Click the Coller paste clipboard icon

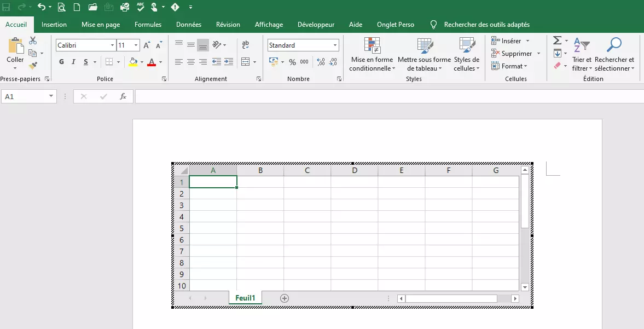click(x=15, y=45)
